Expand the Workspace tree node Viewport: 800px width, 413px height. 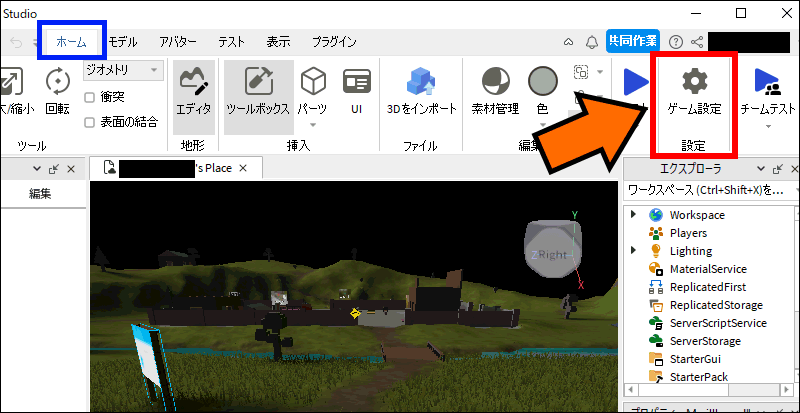coord(633,214)
